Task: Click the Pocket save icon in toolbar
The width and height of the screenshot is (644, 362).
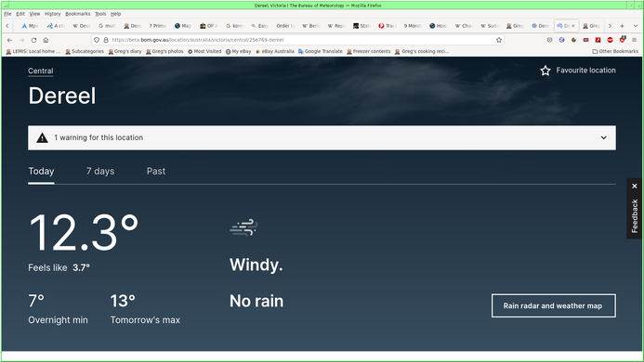Action: [549, 40]
